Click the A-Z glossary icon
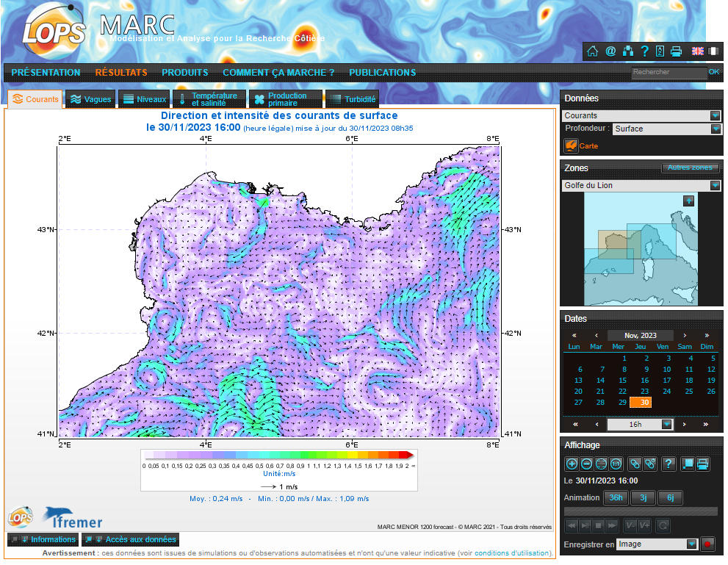The width and height of the screenshot is (728, 565). tap(660, 51)
